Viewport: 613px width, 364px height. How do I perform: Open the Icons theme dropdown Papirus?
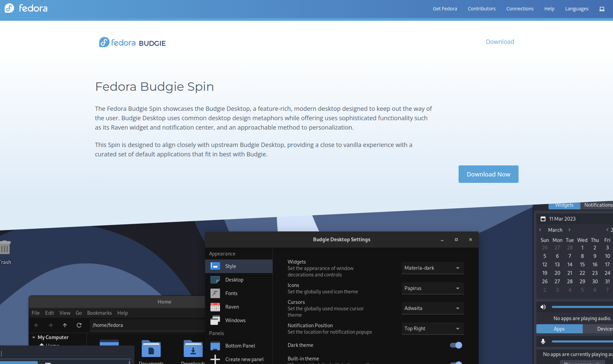(x=432, y=288)
